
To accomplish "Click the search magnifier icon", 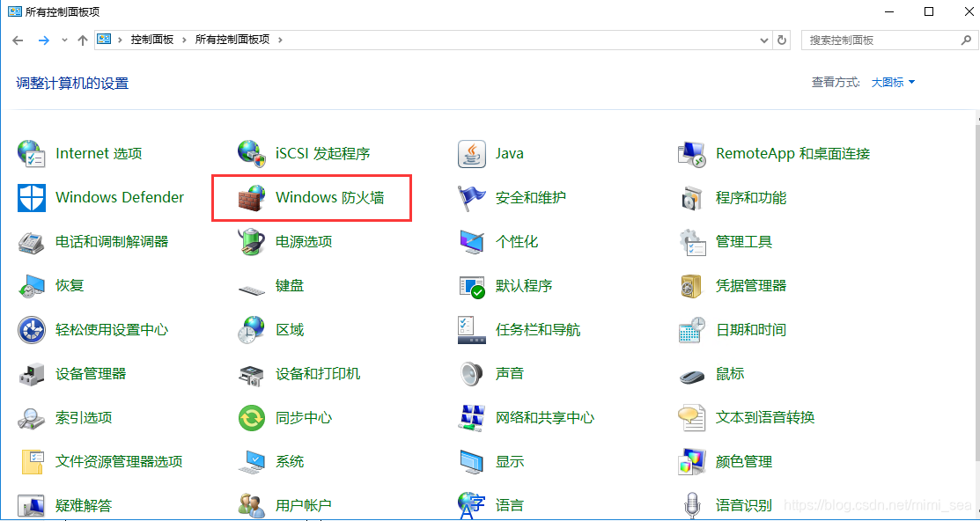I will pos(965,40).
